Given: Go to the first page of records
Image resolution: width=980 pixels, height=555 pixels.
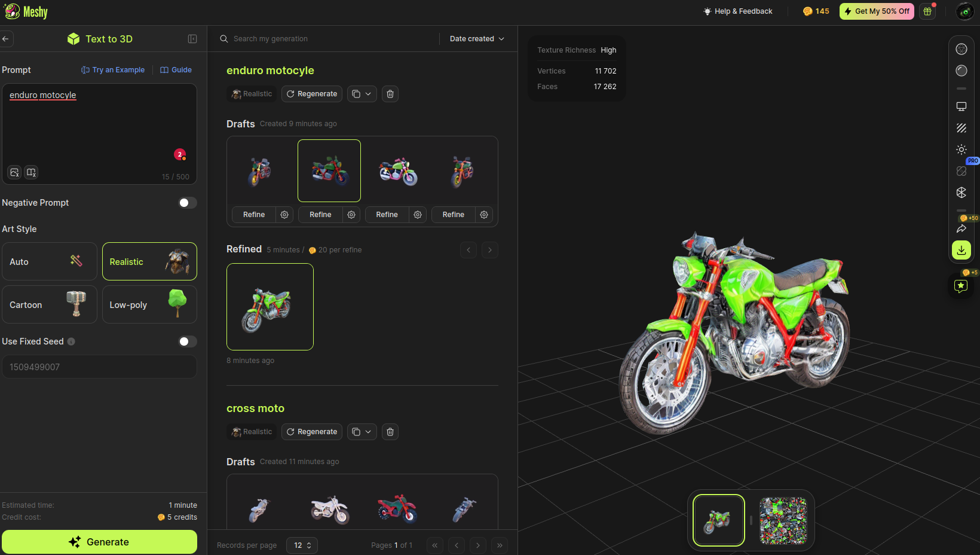Looking at the screenshot, I should point(434,545).
